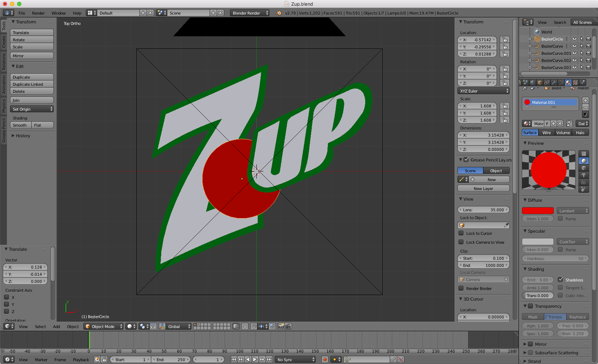The image size is (598, 364).
Task: Open the Modifiers wrench properties tab
Action: tap(554, 82)
